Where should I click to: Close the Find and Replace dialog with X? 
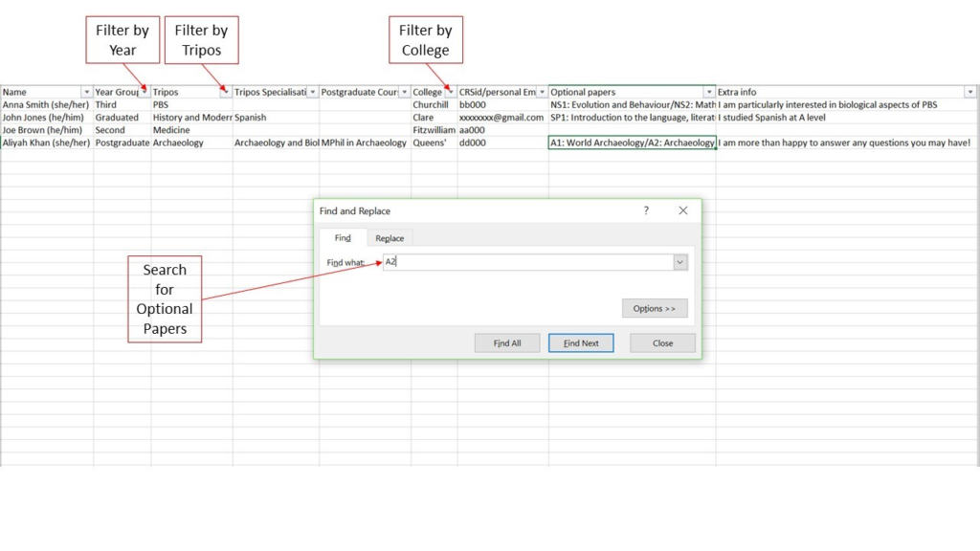click(682, 210)
